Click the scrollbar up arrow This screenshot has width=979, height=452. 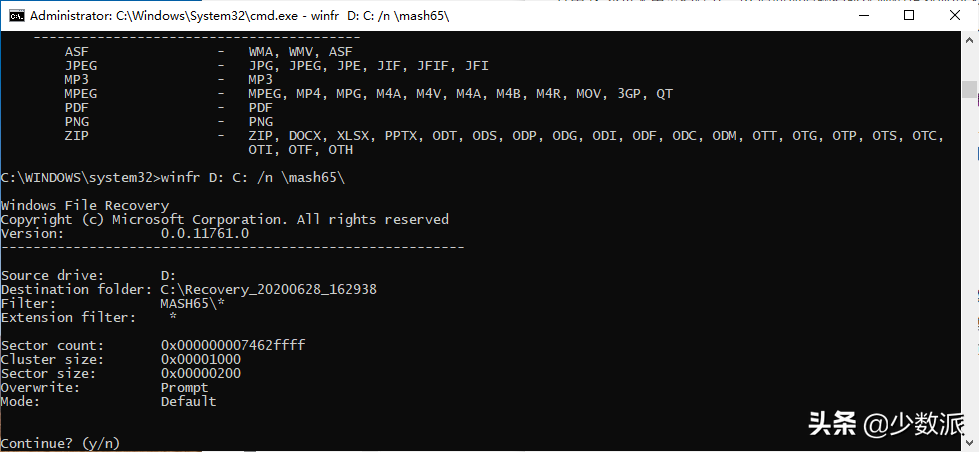pos(969,39)
